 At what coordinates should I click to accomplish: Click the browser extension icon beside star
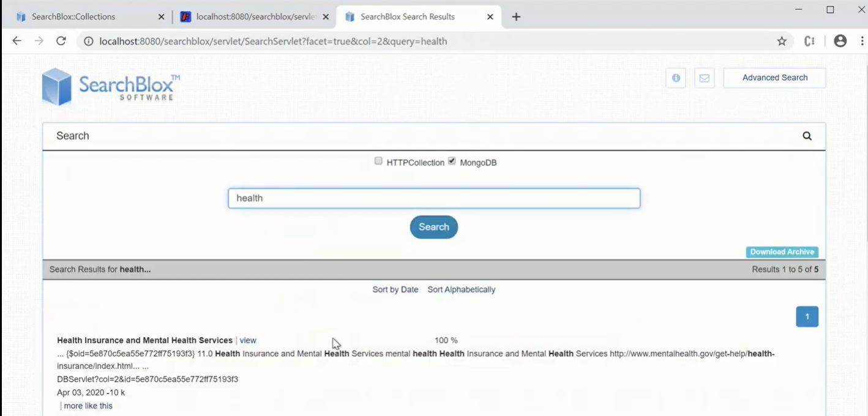[809, 41]
